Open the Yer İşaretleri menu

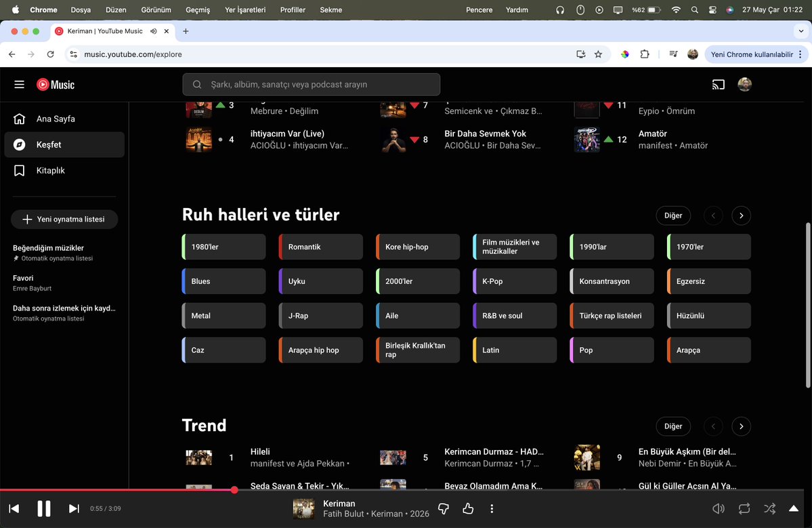tap(245, 10)
